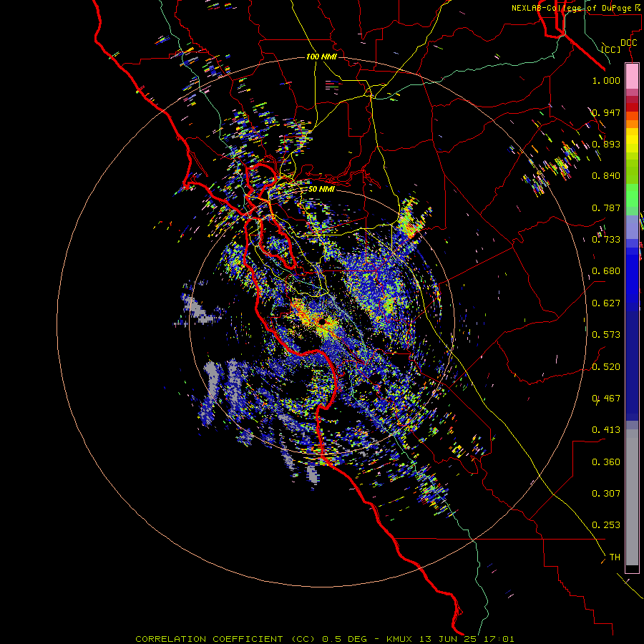Viewport: 644px width, 644px height.
Task: Select the 0.253 scale value
Action: 606,525
